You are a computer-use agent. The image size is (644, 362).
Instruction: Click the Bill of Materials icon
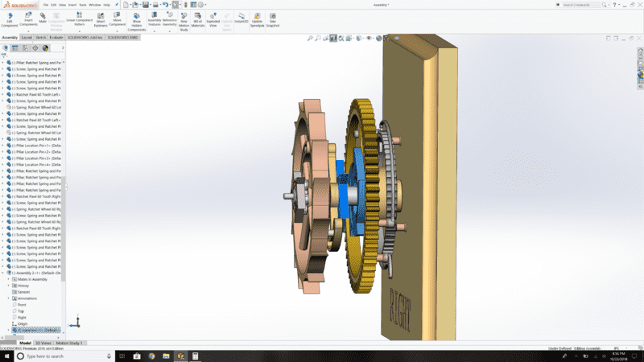pos(199,19)
